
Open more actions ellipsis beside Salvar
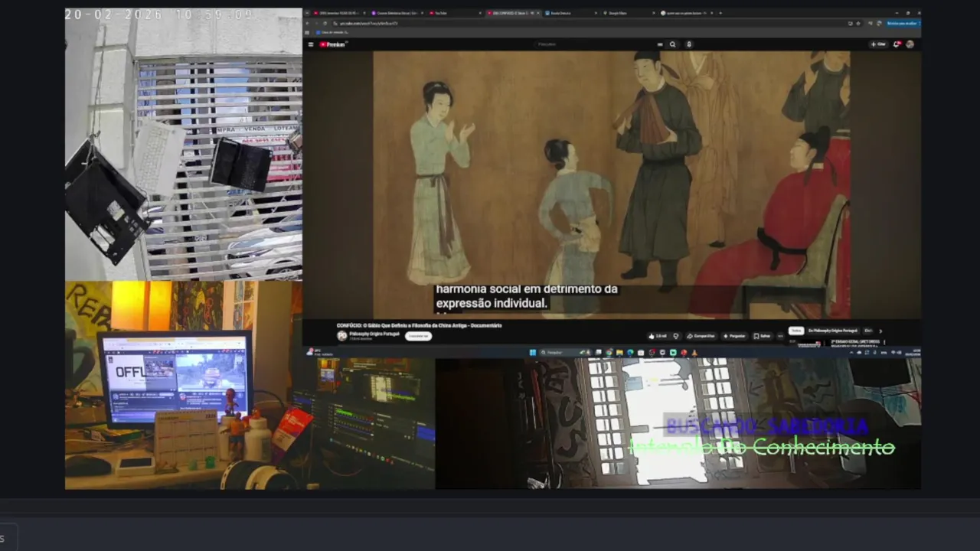(780, 336)
